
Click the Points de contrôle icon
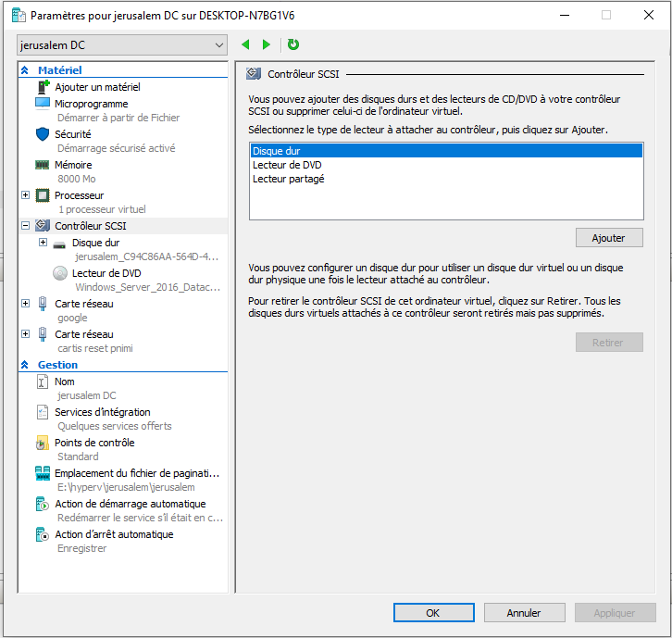click(x=42, y=443)
